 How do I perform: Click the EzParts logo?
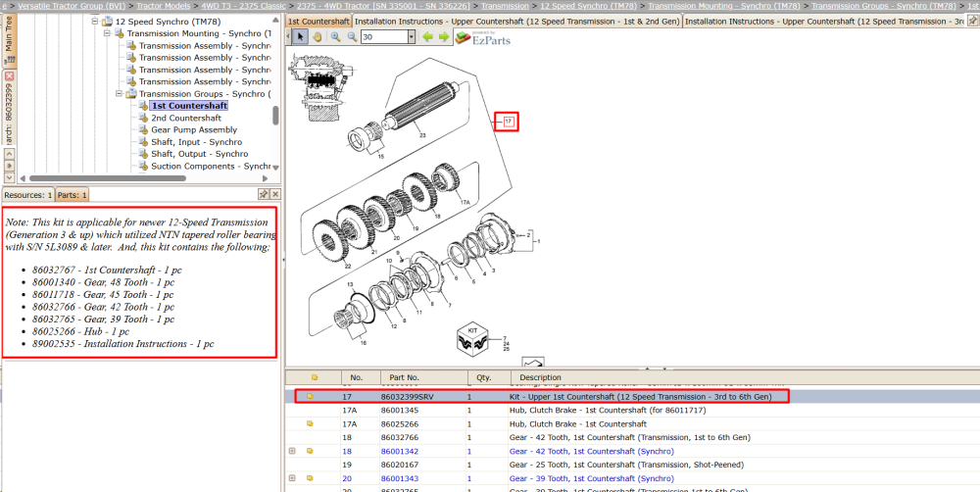click(482, 38)
